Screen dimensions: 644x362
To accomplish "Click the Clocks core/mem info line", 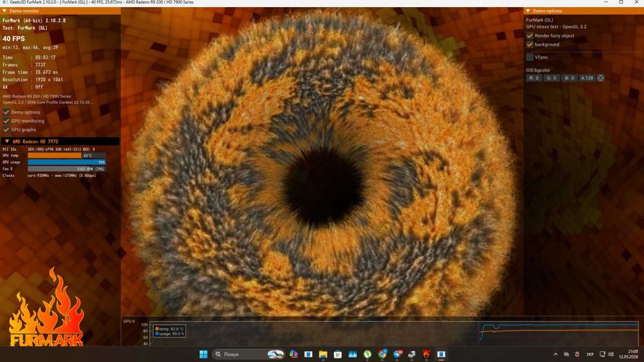I will pyautogui.click(x=50, y=175).
